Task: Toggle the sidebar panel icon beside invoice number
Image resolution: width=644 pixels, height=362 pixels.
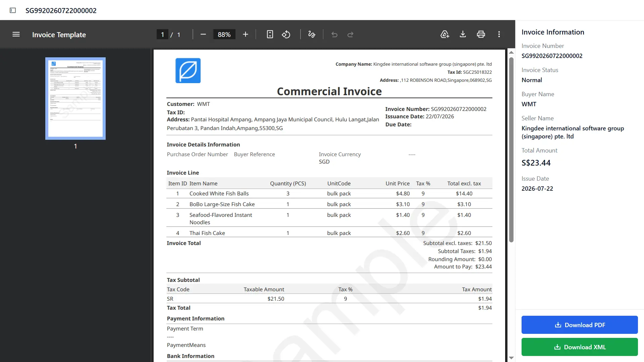Action: tap(13, 10)
